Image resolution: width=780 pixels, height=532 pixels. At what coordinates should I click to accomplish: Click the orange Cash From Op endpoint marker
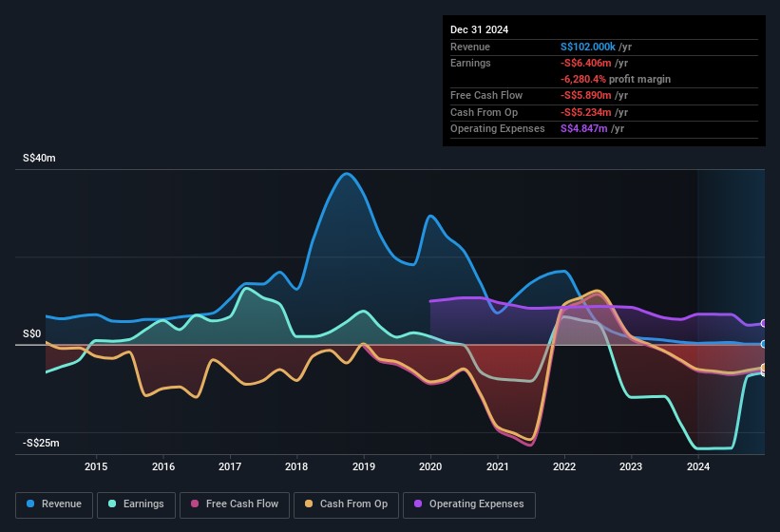pyautogui.click(x=764, y=369)
